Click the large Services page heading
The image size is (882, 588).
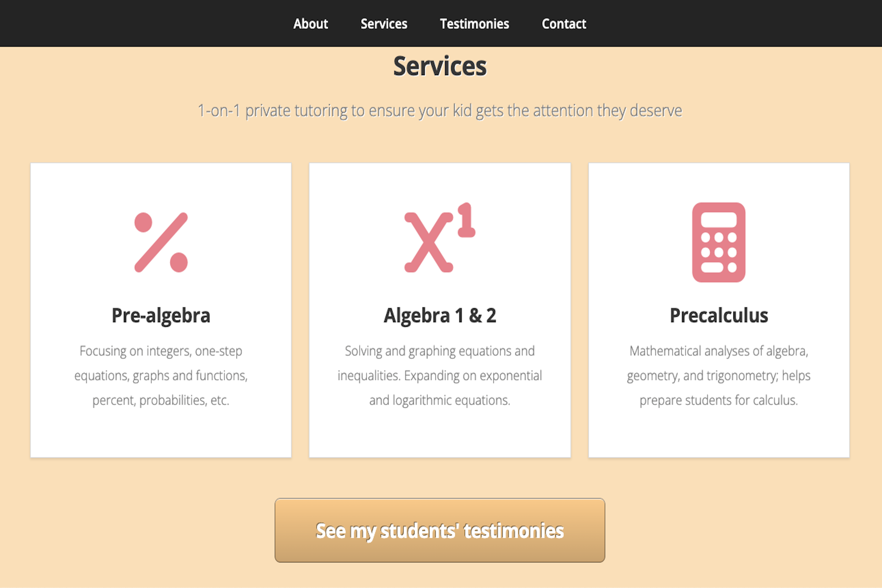[440, 66]
